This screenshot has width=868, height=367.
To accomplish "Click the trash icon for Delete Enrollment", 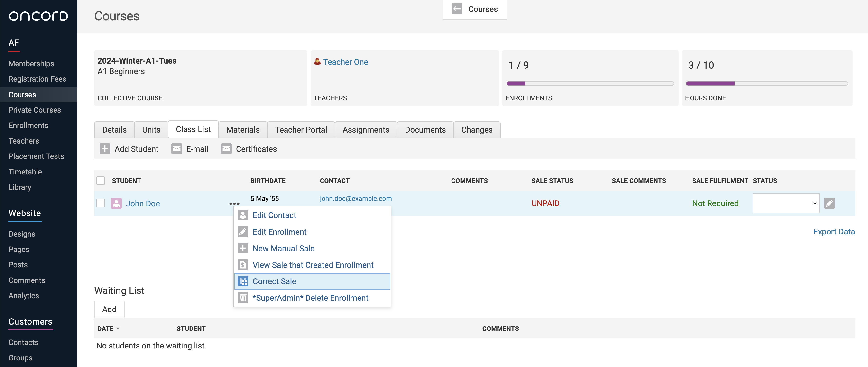I will point(243,298).
